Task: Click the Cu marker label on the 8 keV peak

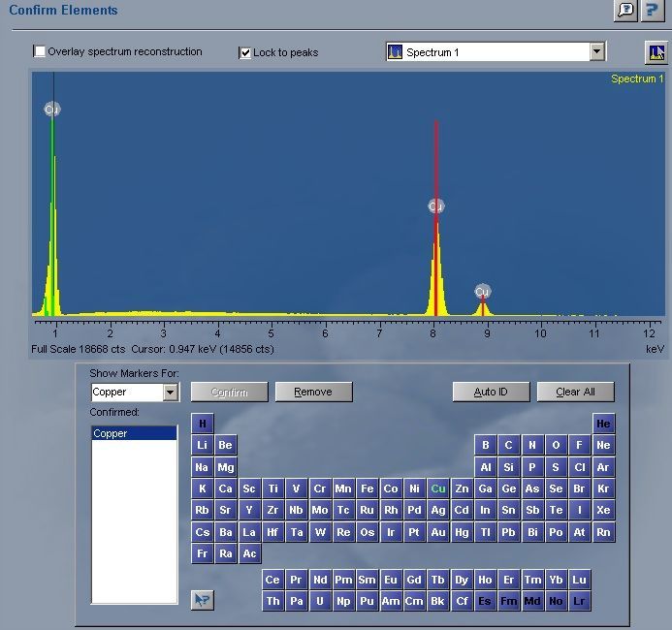Action: click(436, 206)
